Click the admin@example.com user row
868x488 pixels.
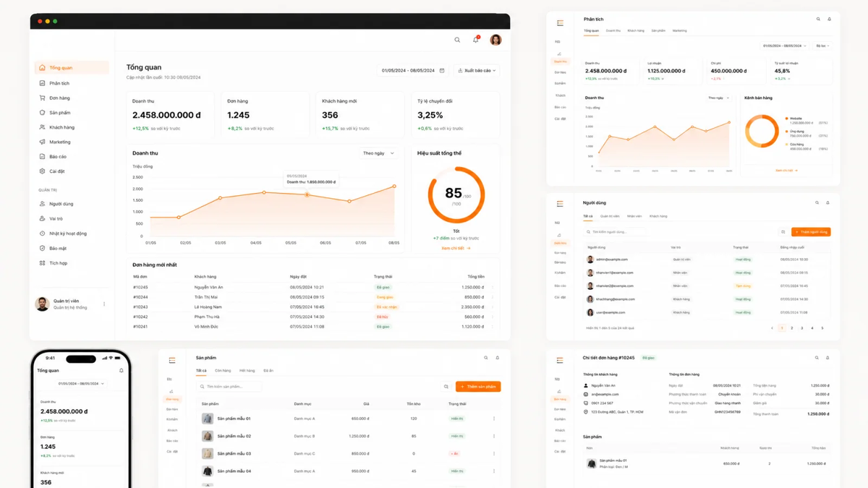coord(707,259)
